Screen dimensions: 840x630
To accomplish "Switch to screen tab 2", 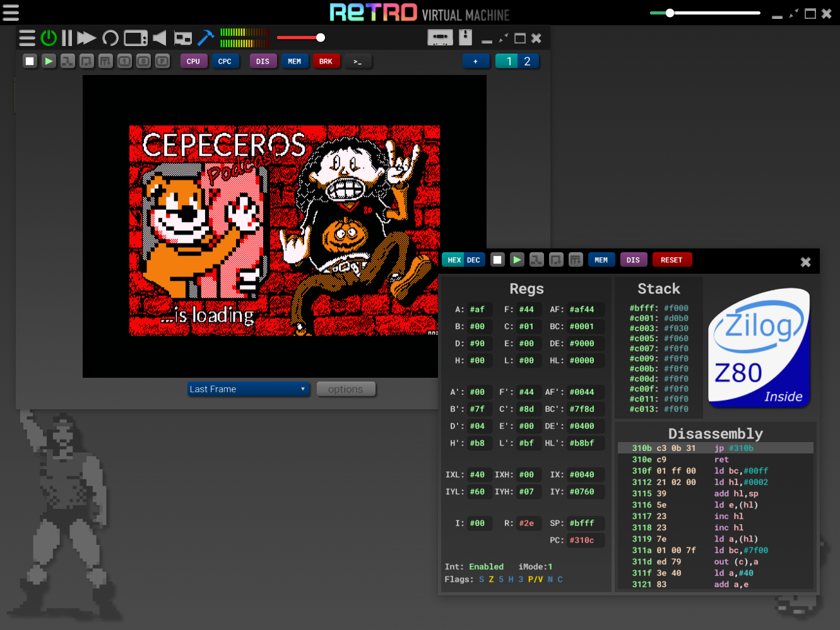I will coord(528,61).
